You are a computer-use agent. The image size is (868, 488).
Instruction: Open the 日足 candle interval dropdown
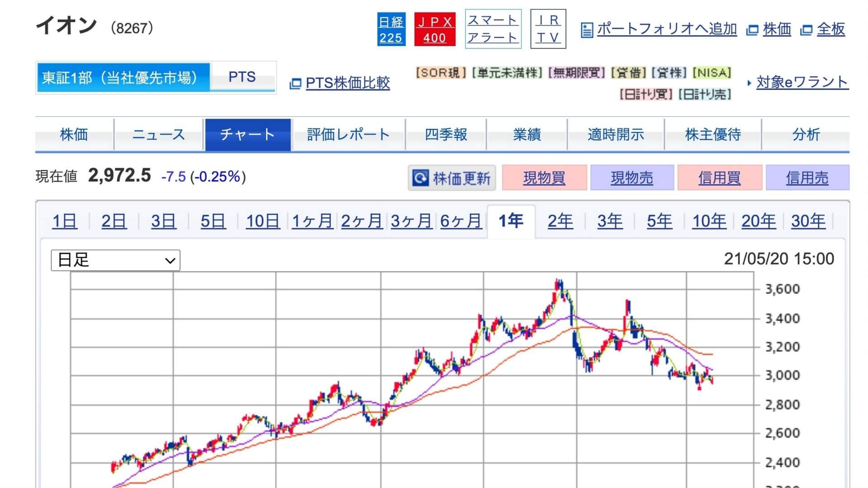point(116,260)
